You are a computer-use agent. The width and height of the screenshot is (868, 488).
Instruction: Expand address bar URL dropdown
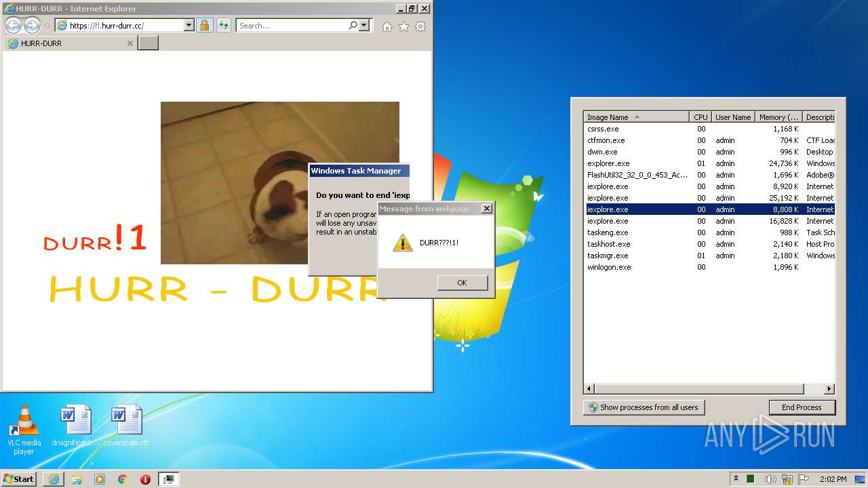pos(189,26)
